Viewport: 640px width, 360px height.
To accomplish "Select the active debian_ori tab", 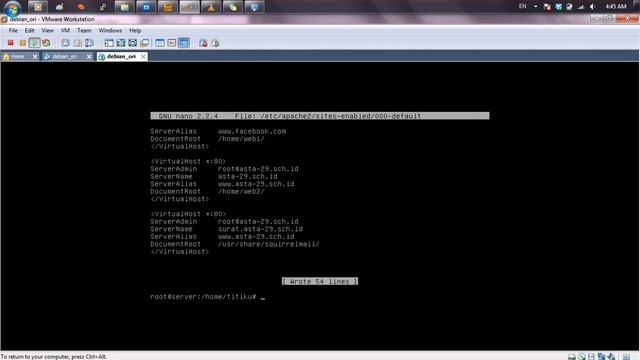I will pos(121,56).
